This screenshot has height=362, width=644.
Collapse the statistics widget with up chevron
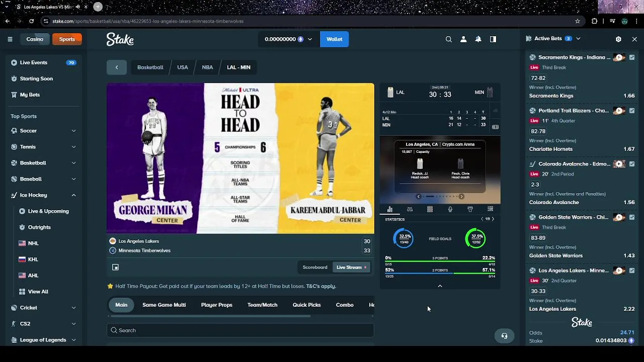click(x=440, y=286)
